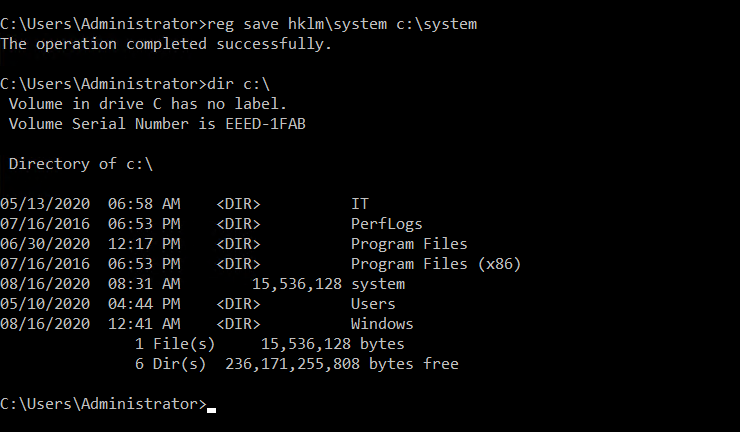Click the 05/13/2020 date of IT folder
This screenshot has width=740, height=432.
click(x=45, y=203)
